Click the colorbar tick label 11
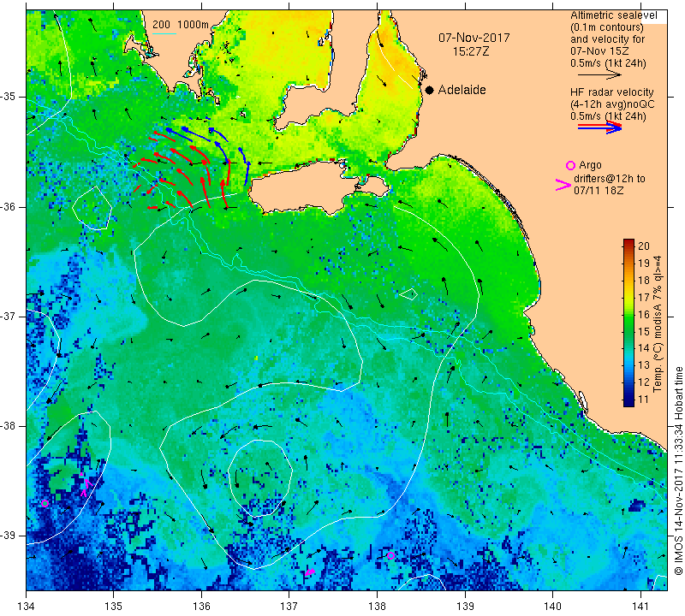The image size is (685, 616). click(x=644, y=399)
